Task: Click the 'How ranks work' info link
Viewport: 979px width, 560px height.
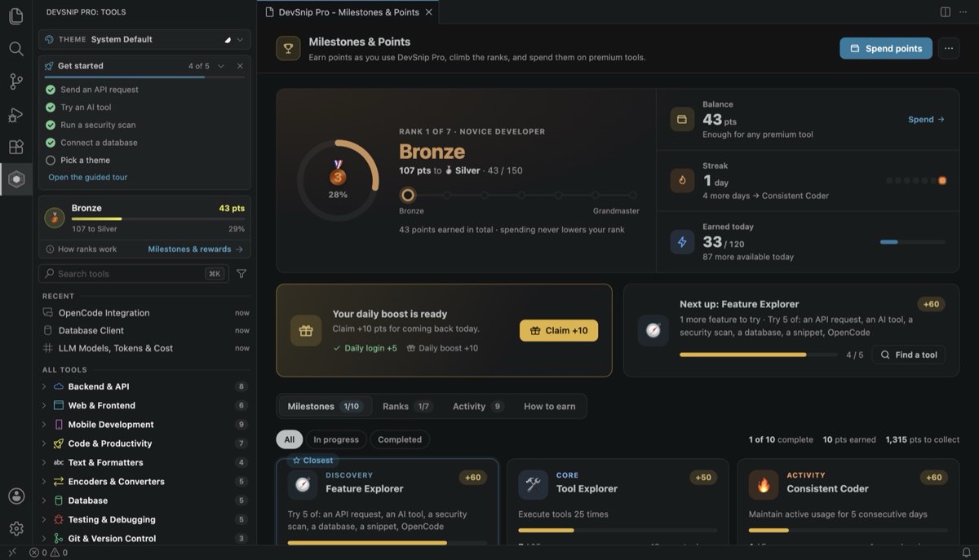Action: tap(82, 249)
